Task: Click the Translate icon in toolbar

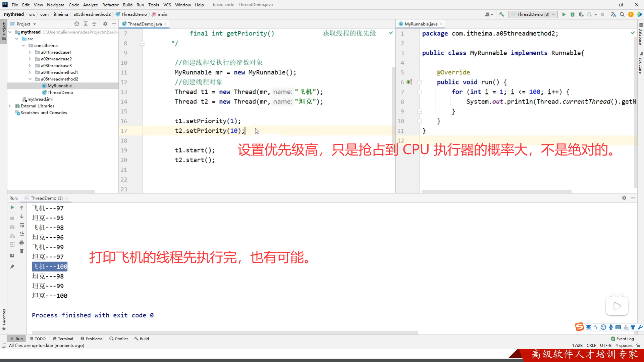Action: click(613, 14)
